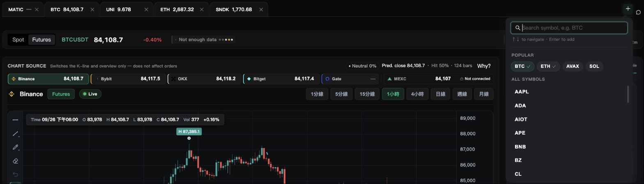
Task: Set timeframe to 4小時
Action: [417, 94]
